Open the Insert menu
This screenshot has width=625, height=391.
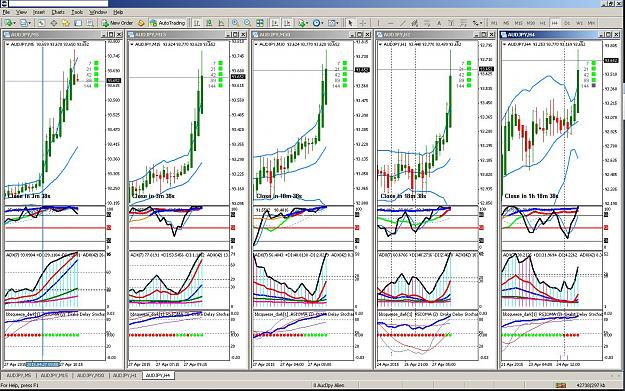[x=39, y=12]
